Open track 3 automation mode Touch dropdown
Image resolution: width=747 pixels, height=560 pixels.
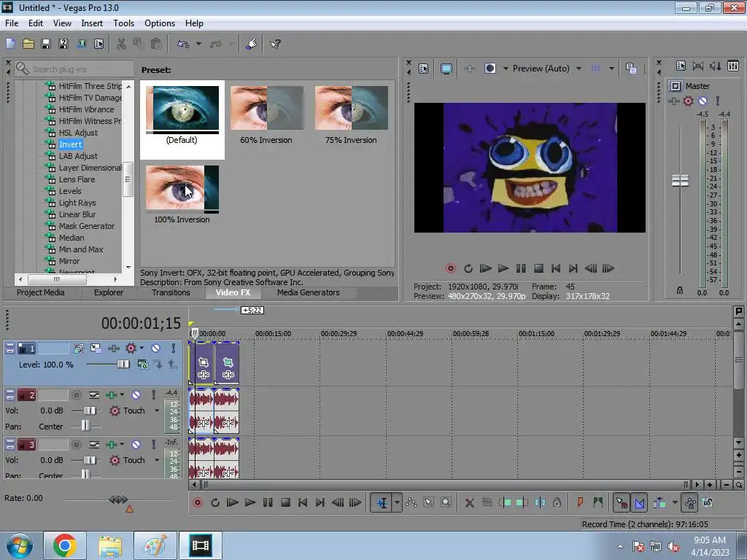pos(157,461)
